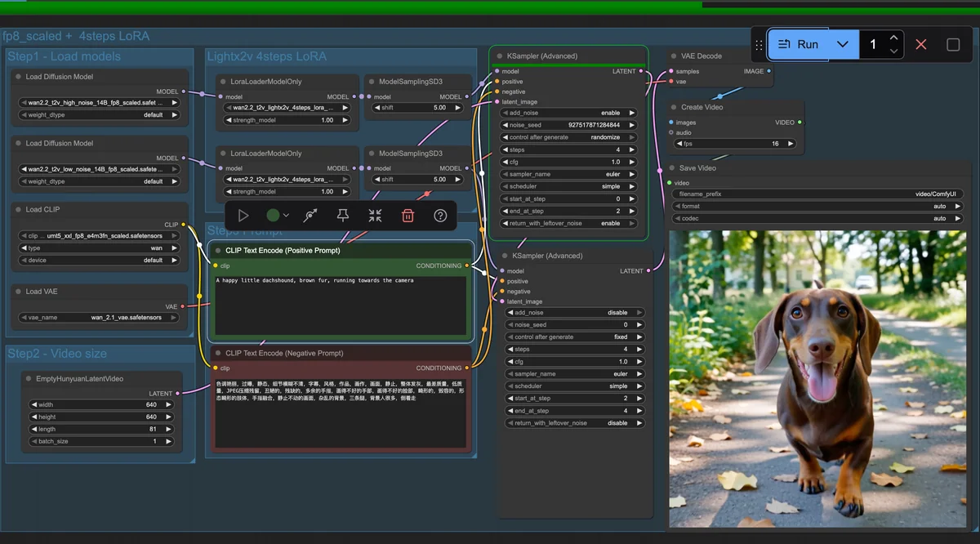Click the bypass node arrow icon
The height and width of the screenshot is (544, 980).
[310, 216]
